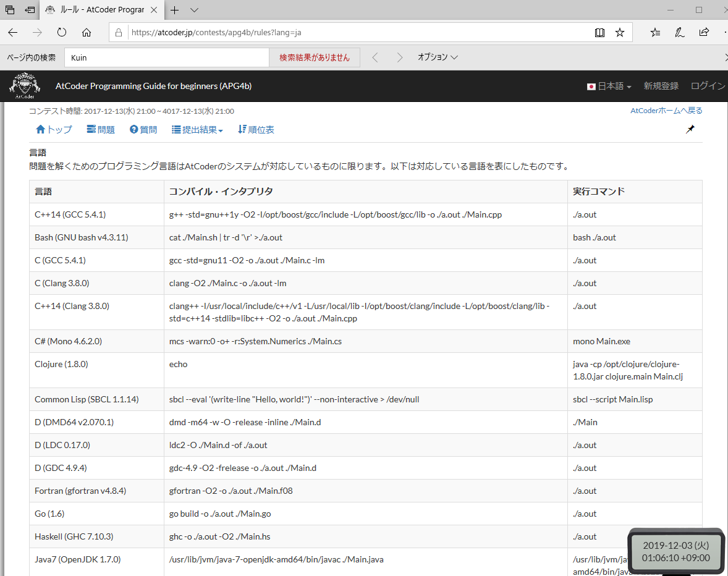
Task: Select Haskell (GHC 7.10.3) cell
Action: pyautogui.click(x=96, y=536)
